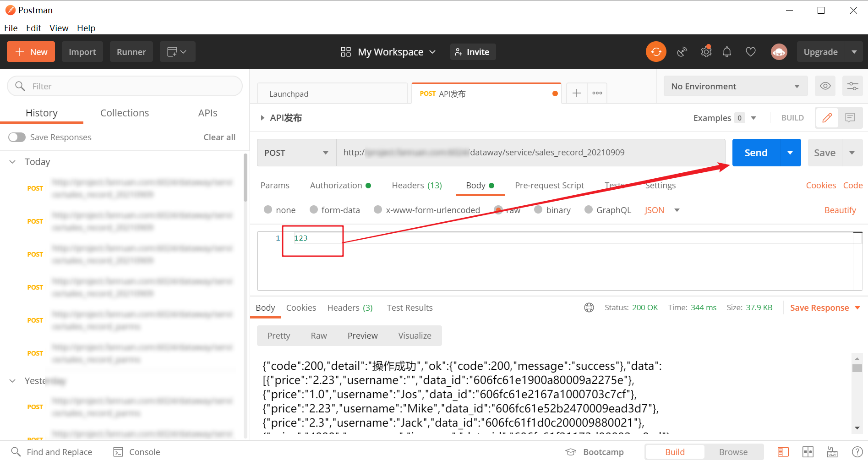This screenshot has height=461, width=868.
Task: Open the help question mark icon
Action: pyautogui.click(x=857, y=452)
